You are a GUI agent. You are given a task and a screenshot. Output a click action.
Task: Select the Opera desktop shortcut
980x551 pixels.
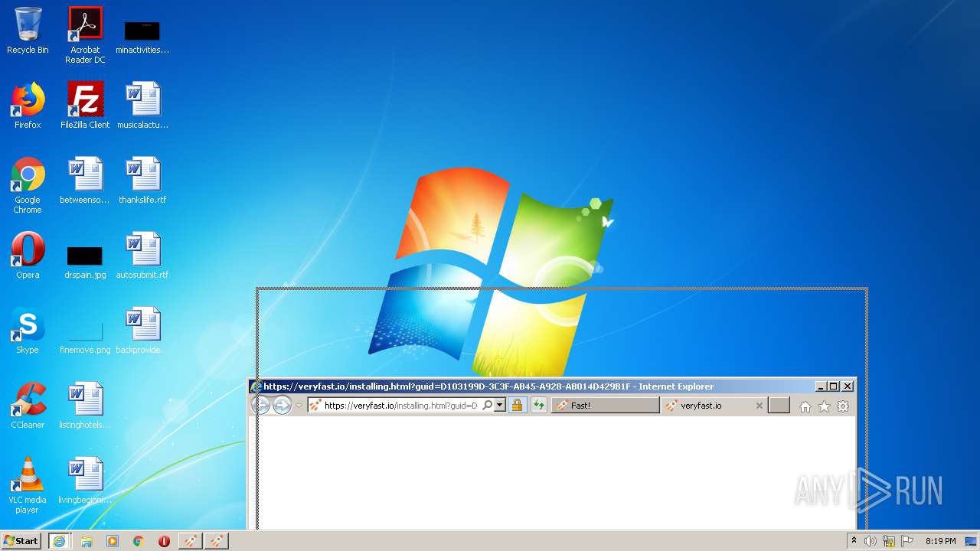[x=28, y=256]
